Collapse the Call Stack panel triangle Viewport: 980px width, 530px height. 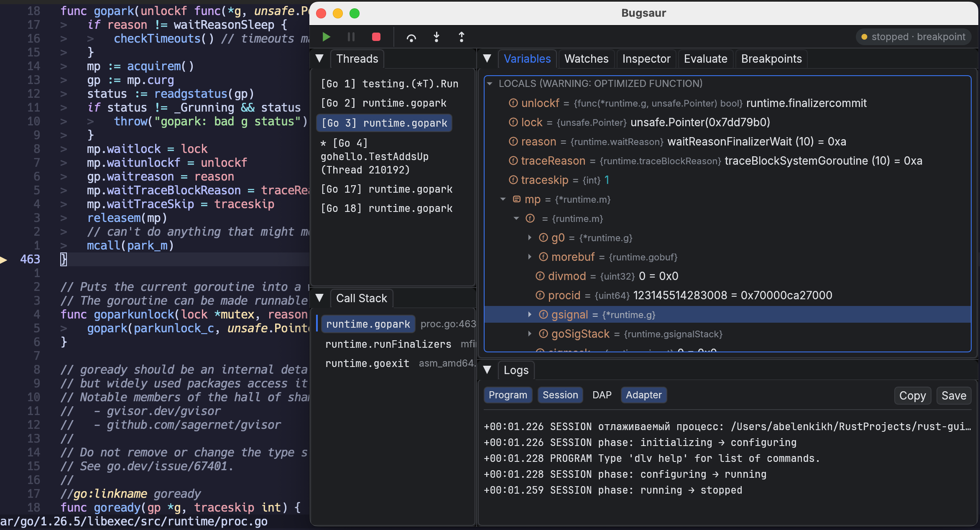tap(320, 298)
